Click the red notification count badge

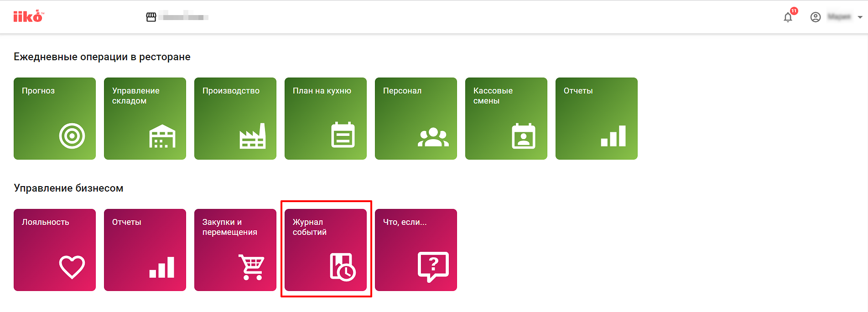click(794, 11)
